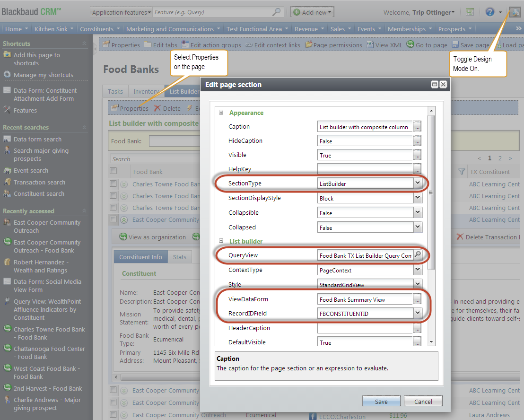
Task: Open the Collapsible dropdown
Action: pyautogui.click(x=418, y=212)
